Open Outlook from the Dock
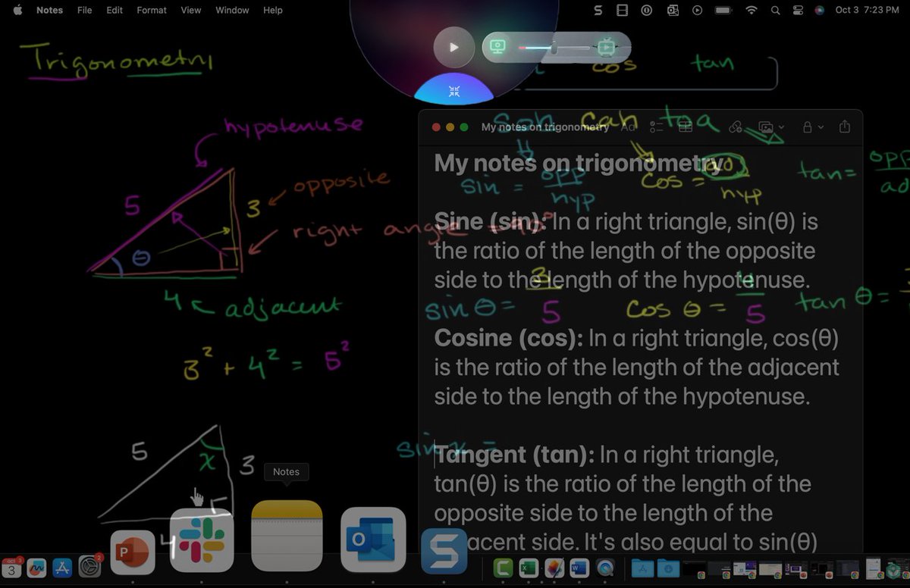The image size is (910, 588). click(x=373, y=540)
